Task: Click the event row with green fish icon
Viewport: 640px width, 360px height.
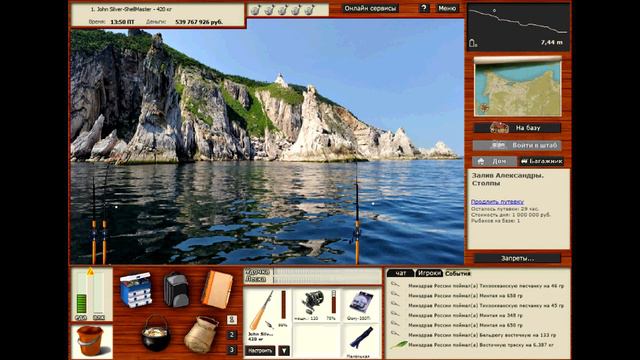Action: [477, 345]
